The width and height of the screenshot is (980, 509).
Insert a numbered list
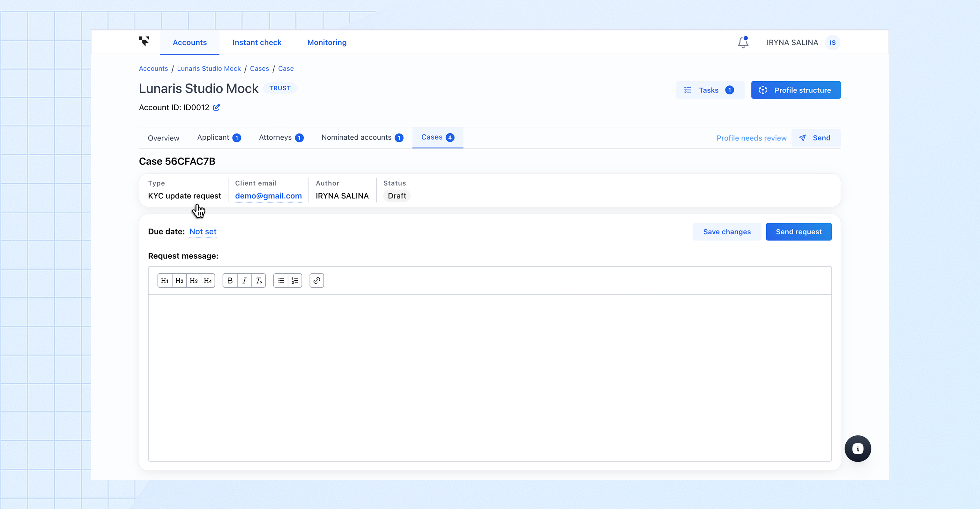point(295,281)
